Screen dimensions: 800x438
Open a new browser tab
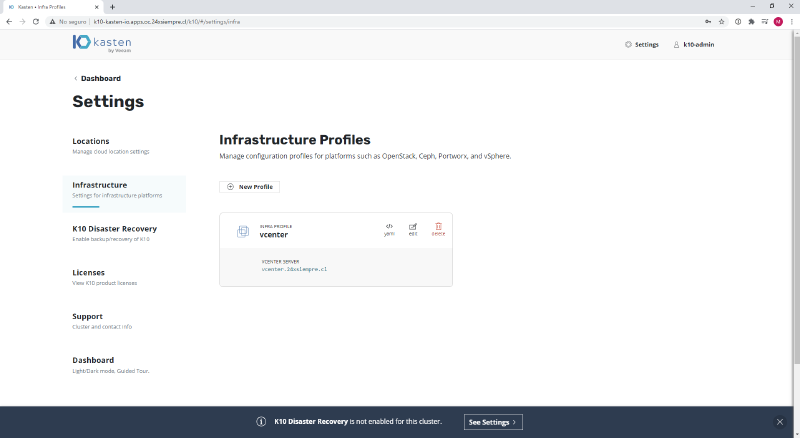point(112,7)
